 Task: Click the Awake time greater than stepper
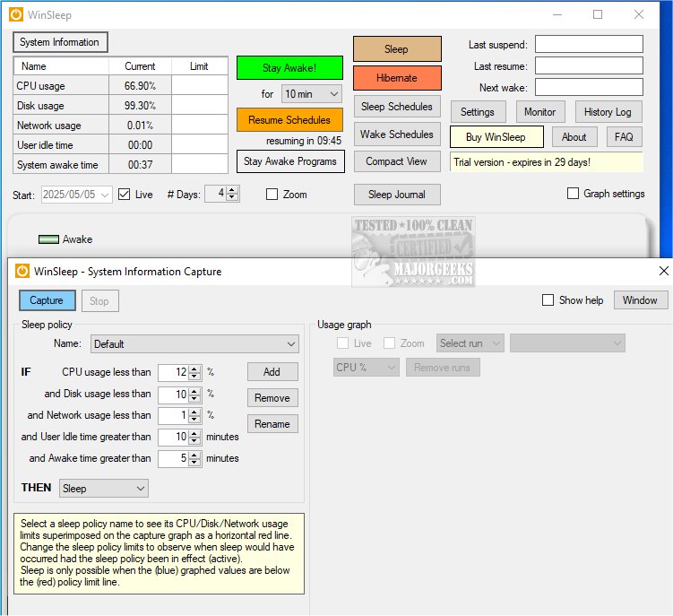tap(180, 459)
